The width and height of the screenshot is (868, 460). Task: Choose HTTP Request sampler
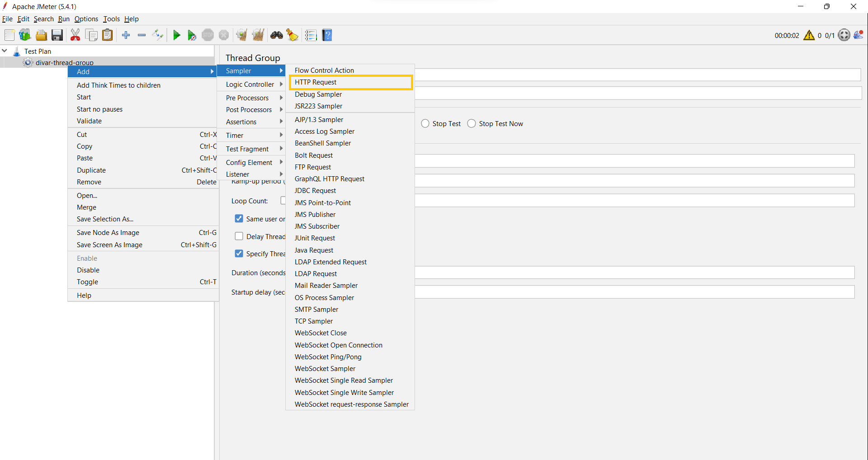click(350, 82)
